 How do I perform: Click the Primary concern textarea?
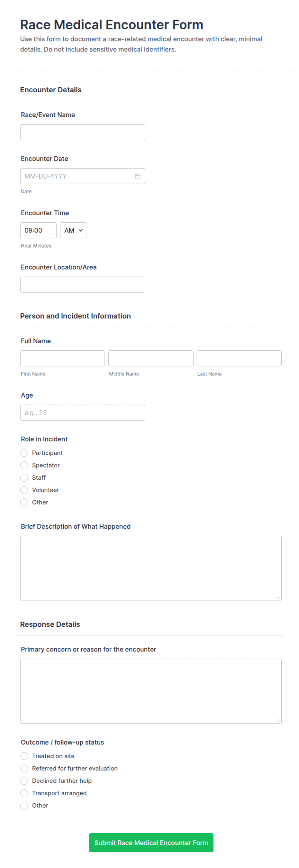pyautogui.click(x=151, y=691)
